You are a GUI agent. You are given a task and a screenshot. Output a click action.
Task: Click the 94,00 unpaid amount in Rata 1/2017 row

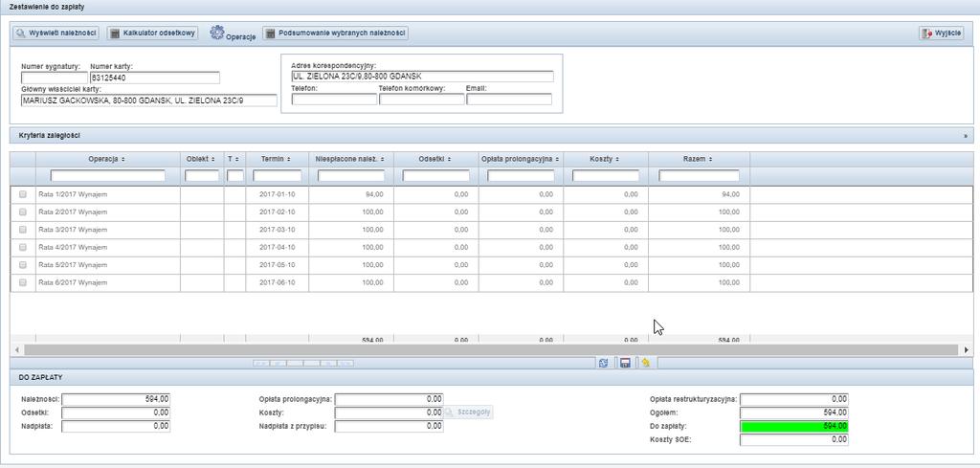351,194
